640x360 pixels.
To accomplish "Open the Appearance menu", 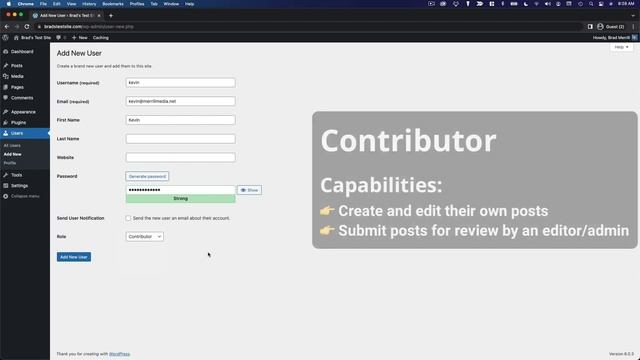I will click(24, 112).
